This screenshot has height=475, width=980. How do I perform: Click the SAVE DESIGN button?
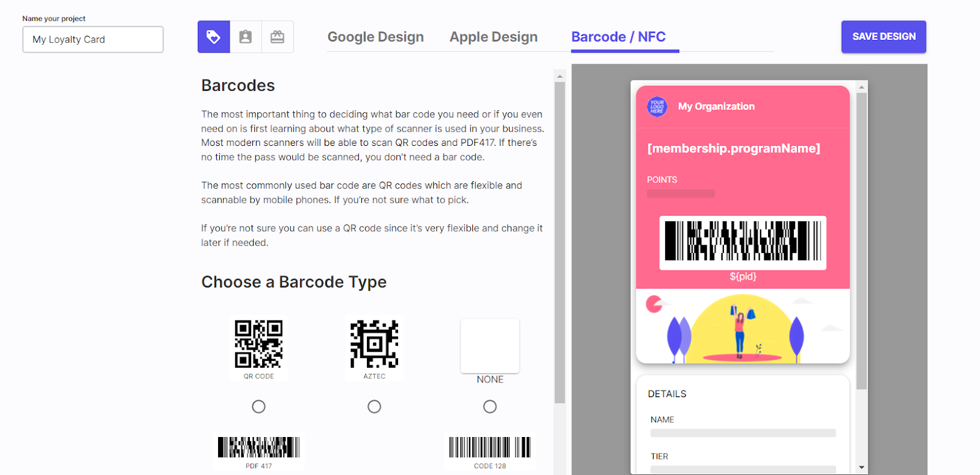(x=884, y=37)
